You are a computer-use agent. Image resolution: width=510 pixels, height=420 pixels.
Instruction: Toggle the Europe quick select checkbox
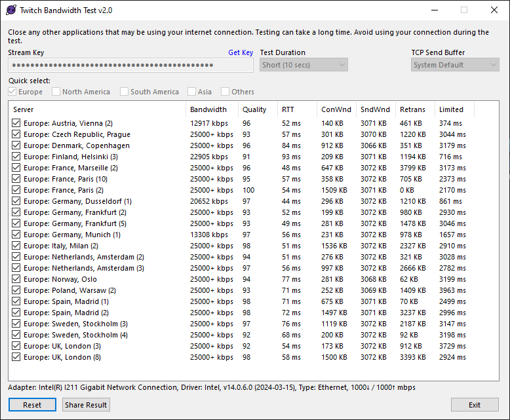13,92
